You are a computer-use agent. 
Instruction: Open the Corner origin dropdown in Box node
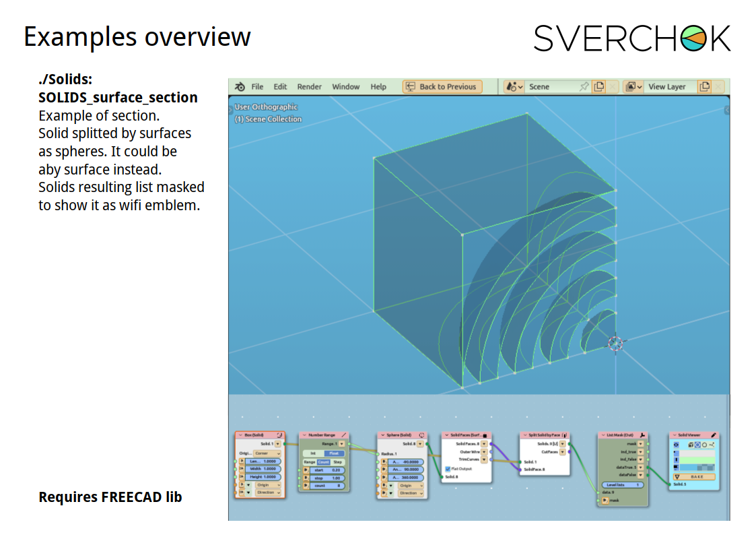tap(267, 453)
